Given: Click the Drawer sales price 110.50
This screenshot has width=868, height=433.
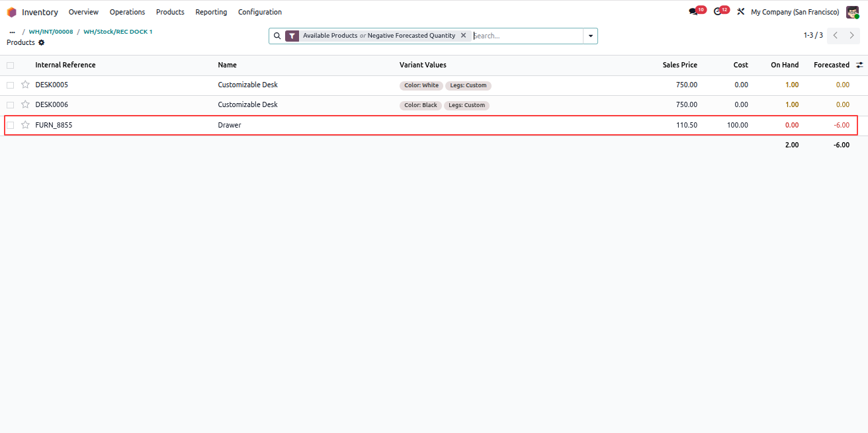Looking at the screenshot, I should (x=687, y=125).
